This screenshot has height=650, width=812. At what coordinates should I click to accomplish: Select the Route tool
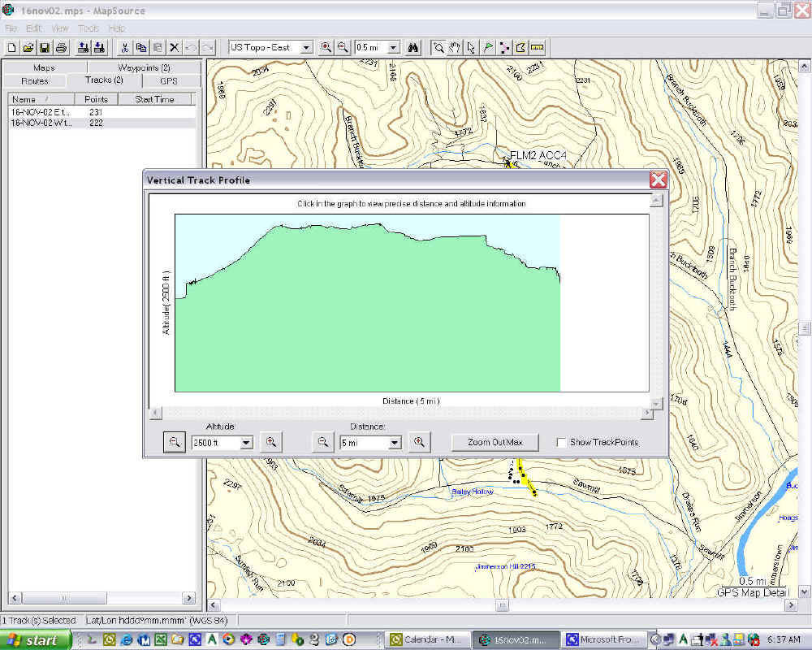(x=504, y=48)
